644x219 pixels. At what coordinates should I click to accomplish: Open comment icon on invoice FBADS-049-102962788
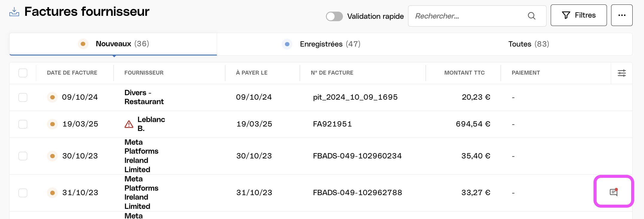tap(614, 192)
